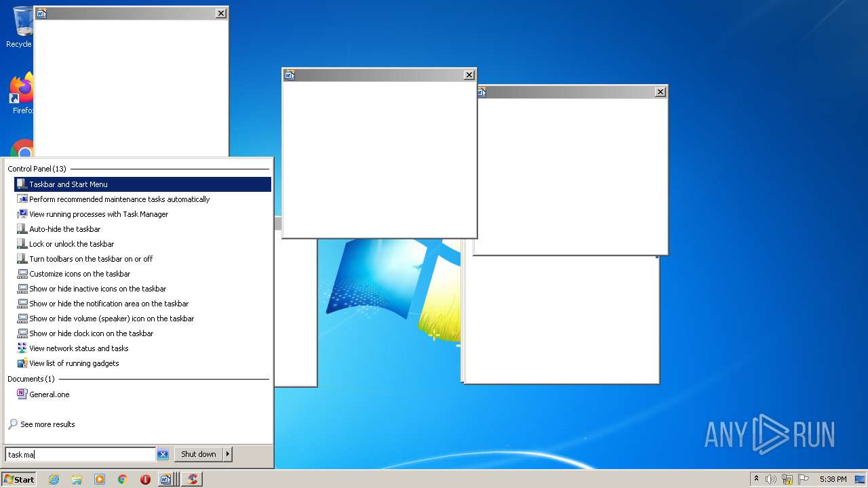
Task: Open Customize icons on the taskbar
Action: [x=142, y=274]
